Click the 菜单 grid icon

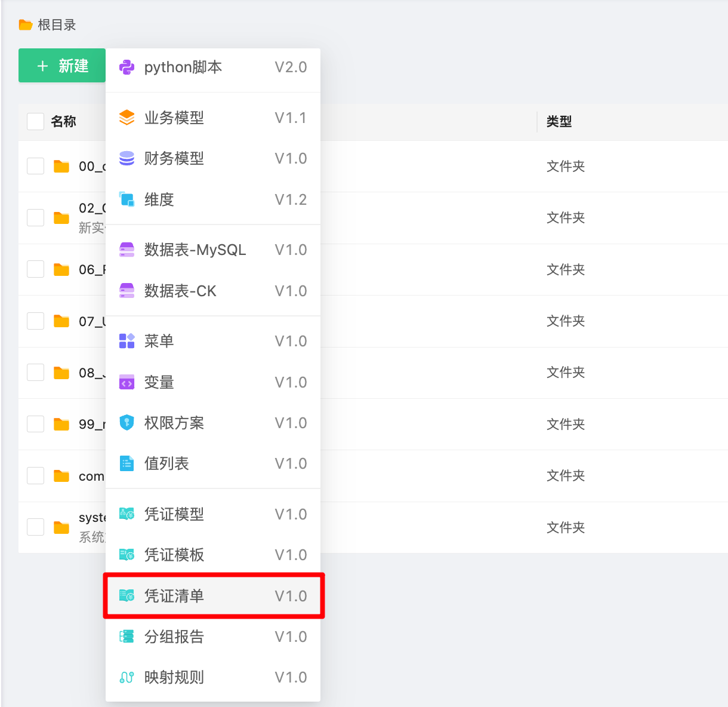pos(127,341)
